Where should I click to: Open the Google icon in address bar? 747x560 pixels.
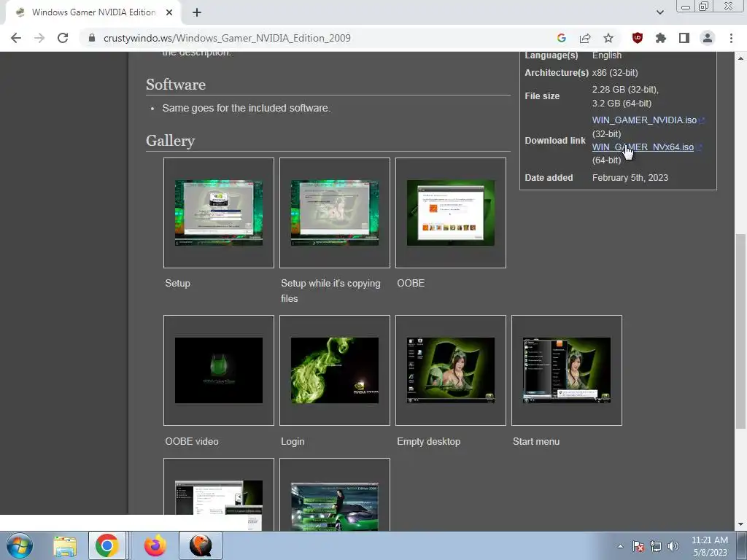point(562,38)
